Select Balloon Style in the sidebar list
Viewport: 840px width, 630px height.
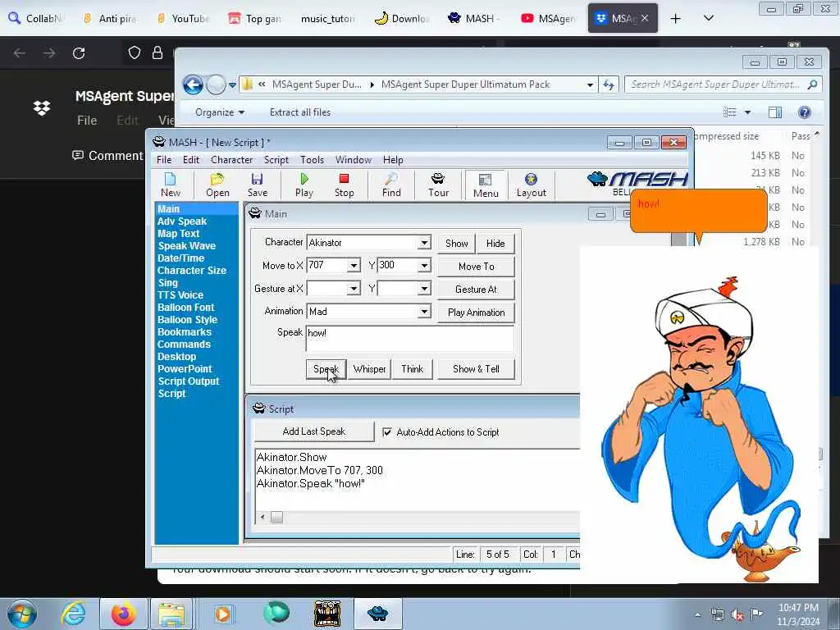coord(188,320)
